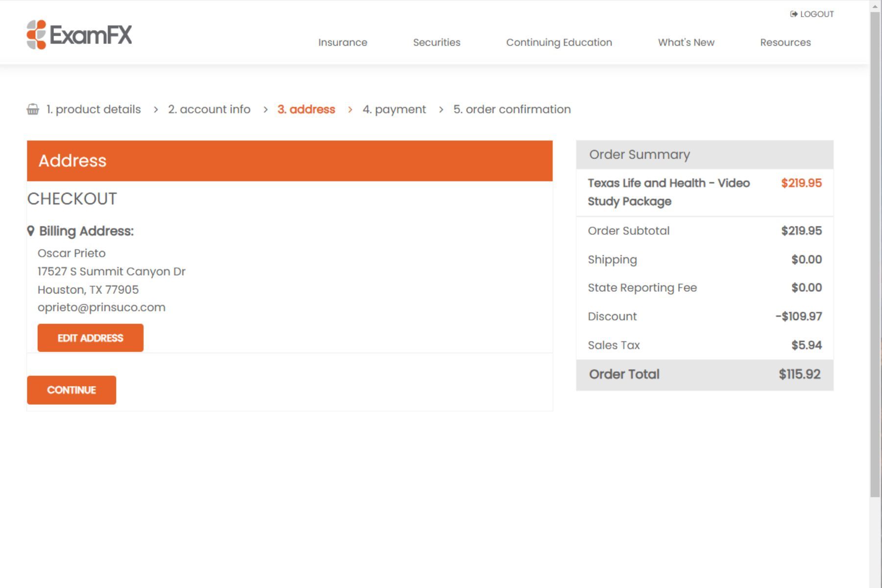Go to step 2 account info
This screenshot has width=882, height=588.
click(x=209, y=109)
